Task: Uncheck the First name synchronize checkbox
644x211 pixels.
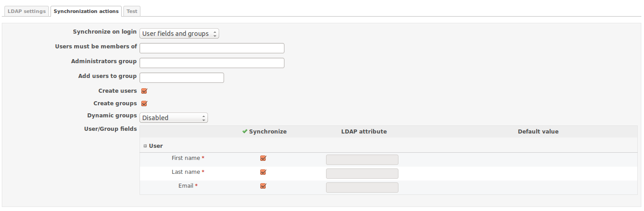Action: click(263, 158)
